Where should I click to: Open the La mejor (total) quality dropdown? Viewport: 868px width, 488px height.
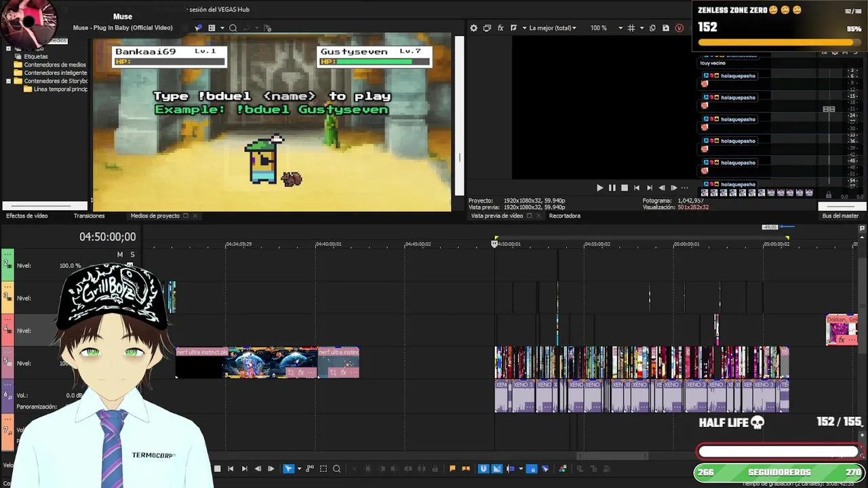tap(552, 28)
